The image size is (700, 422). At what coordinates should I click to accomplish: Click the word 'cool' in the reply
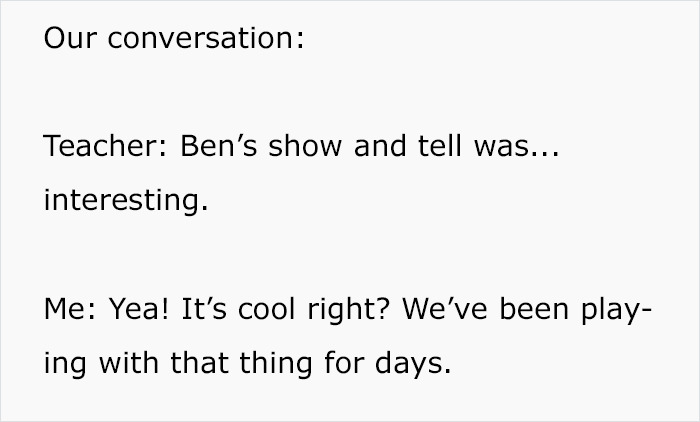click(267, 309)
